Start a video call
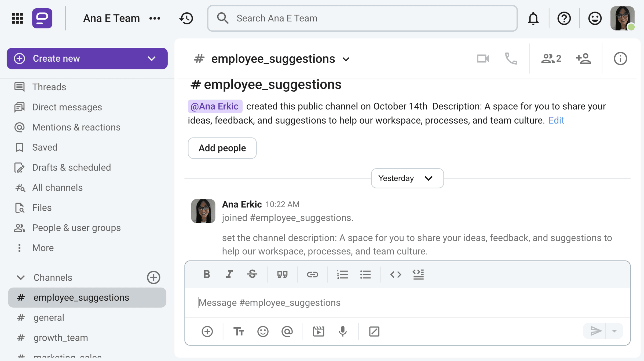Image resolution: width=644 pixels, height=361 pixels. point(483,58)
